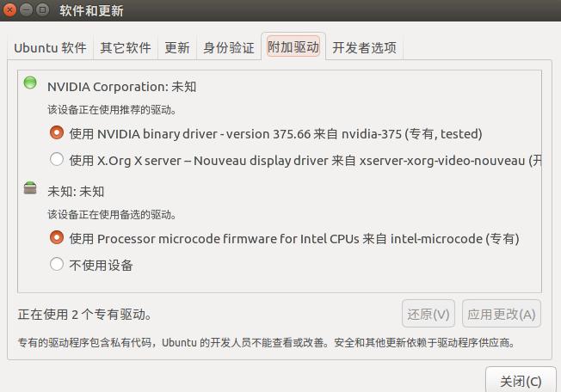Click the 应用更改(A) button
This screenshot has height=392, width=561.
(502, 314)
